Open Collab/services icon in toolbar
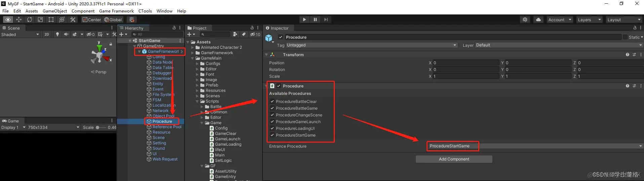This screenshot has height=181, width=644. click(525, 20)
